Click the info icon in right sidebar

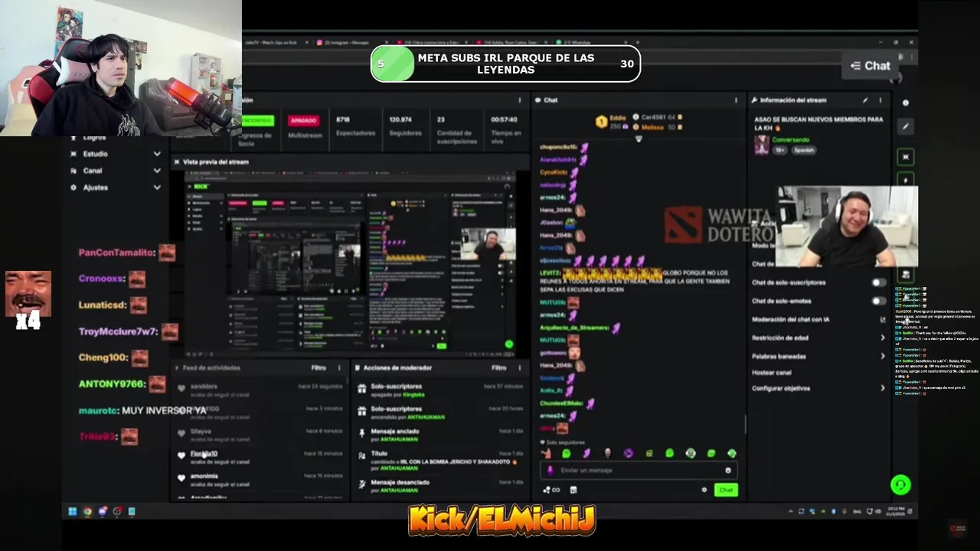(x=906, y=103)
